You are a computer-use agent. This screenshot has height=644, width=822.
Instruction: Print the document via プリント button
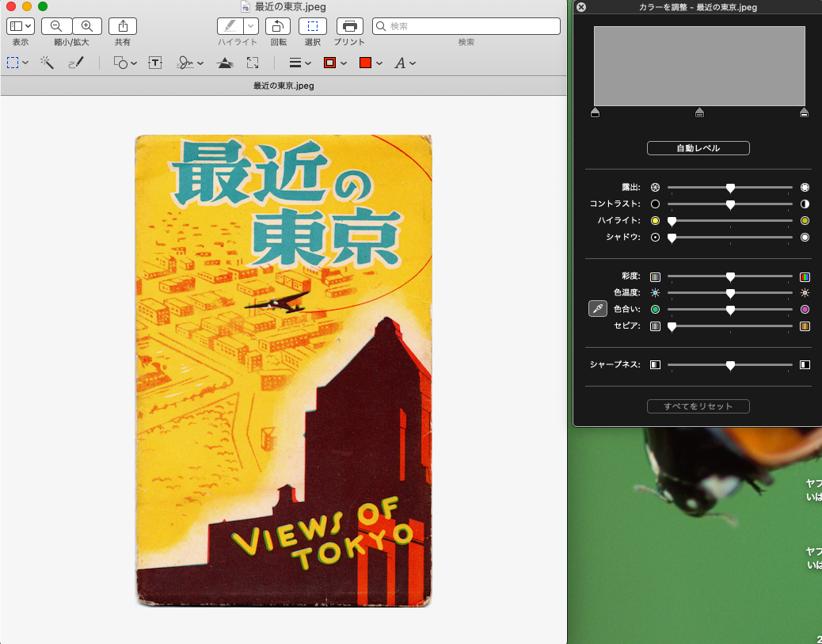[349, 26]
